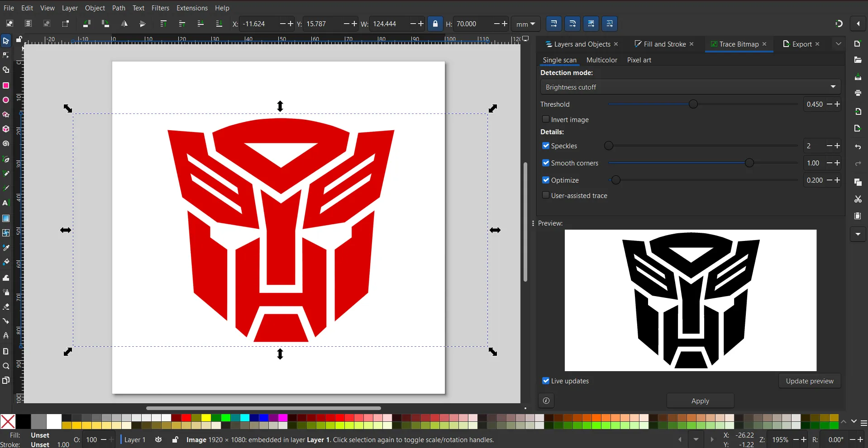Decrease Speckles value with minus button
This screenshot has height=448, width=868.
pyautogui.click(x=830, y=146)
